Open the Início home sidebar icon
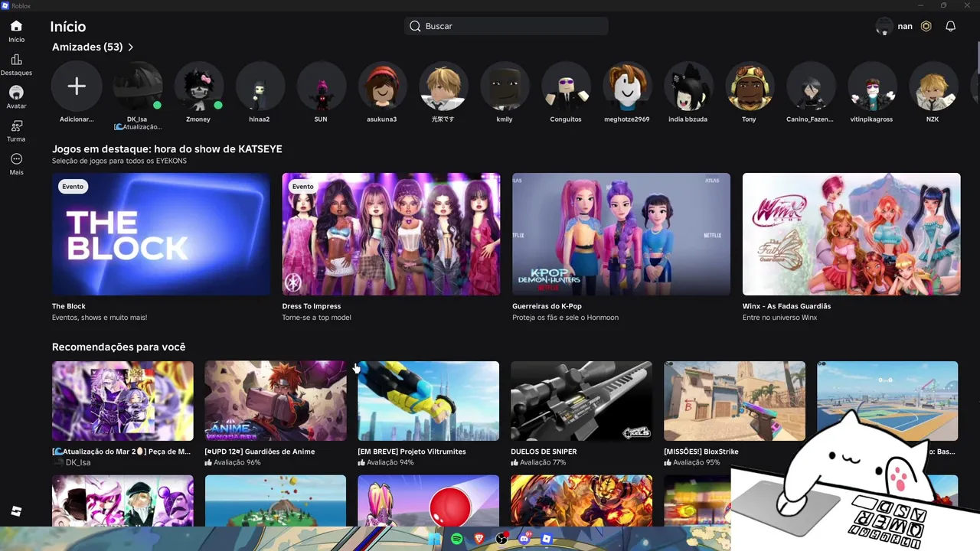 pyautogui.click(x=16, y=31)
